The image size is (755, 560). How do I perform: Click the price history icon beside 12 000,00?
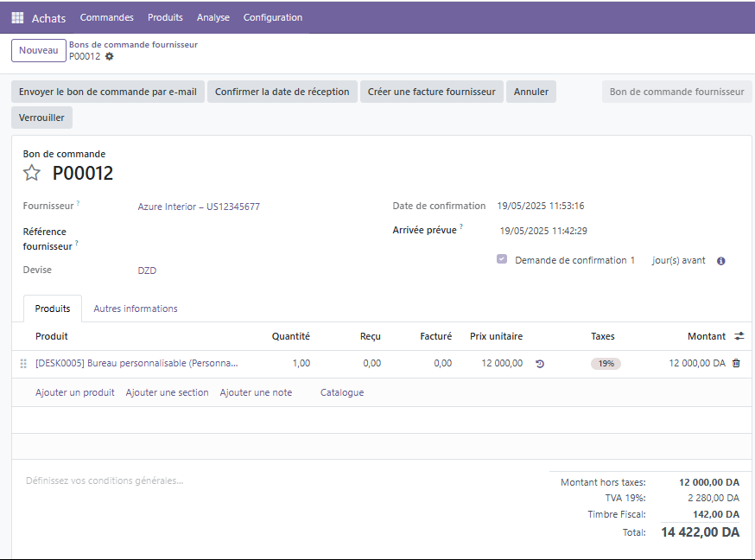tap(540, 364)
